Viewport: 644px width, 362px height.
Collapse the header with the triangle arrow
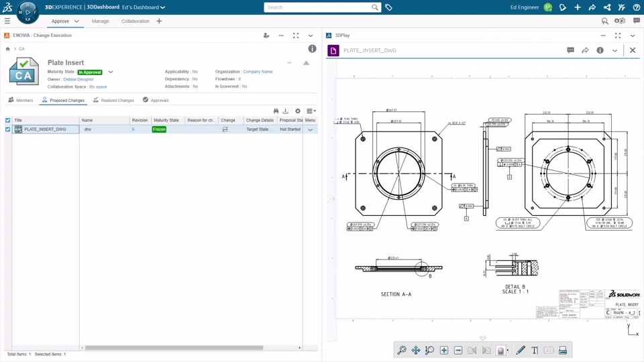[307, 63]
